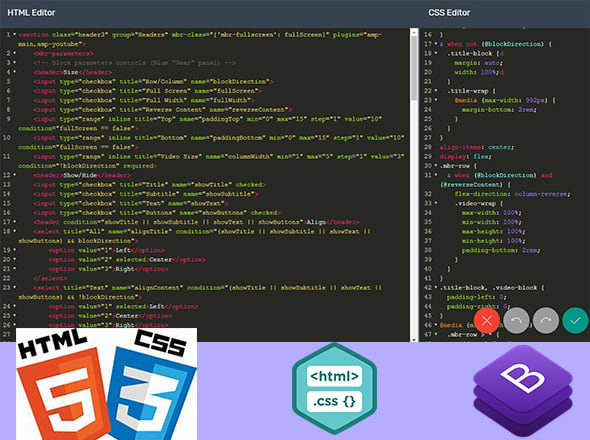Click option value 3 Right on line 21

pyautogui.click(x=108, y=269)
